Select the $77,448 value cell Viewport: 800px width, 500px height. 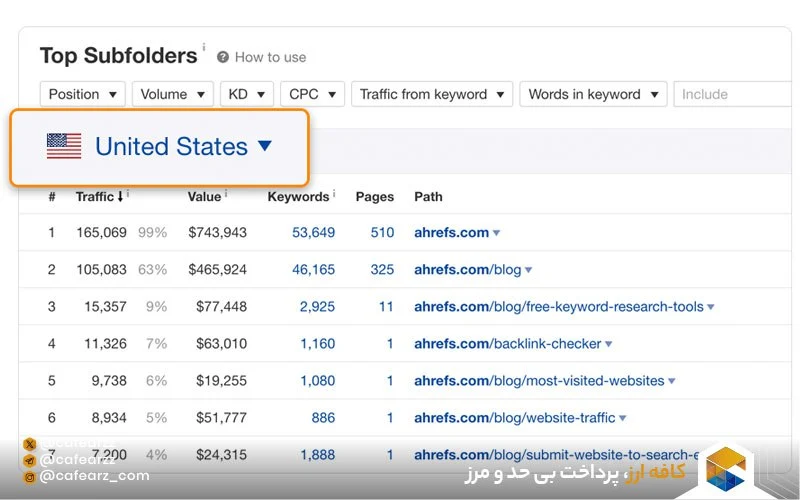click(221, 307)
